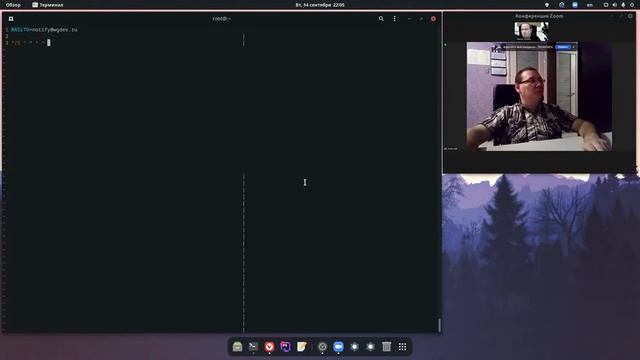
Task: Open the power menu in the top bar
Action: point(632,5)
